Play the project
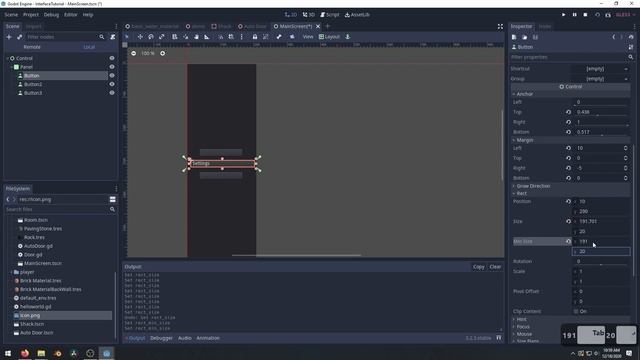Image resolution: width=640 pixels, height=360 pixels. [564, 15]
